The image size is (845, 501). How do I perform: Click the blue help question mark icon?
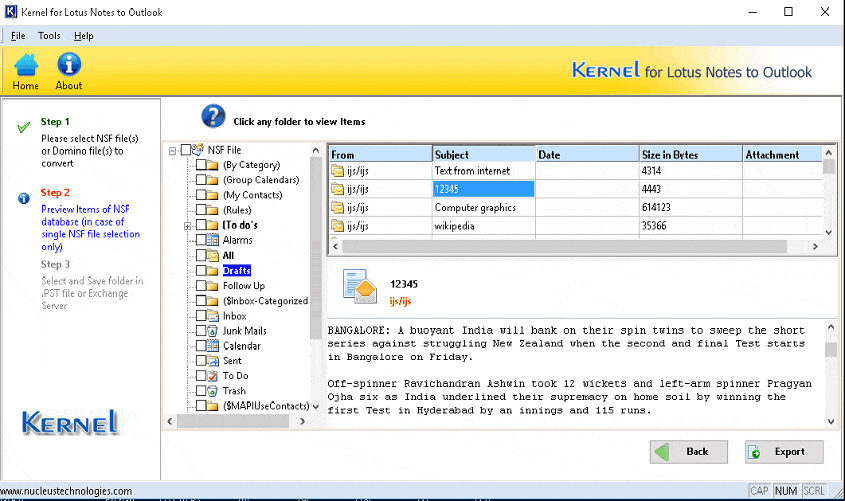pyautogui.click(x=213, y=116)
